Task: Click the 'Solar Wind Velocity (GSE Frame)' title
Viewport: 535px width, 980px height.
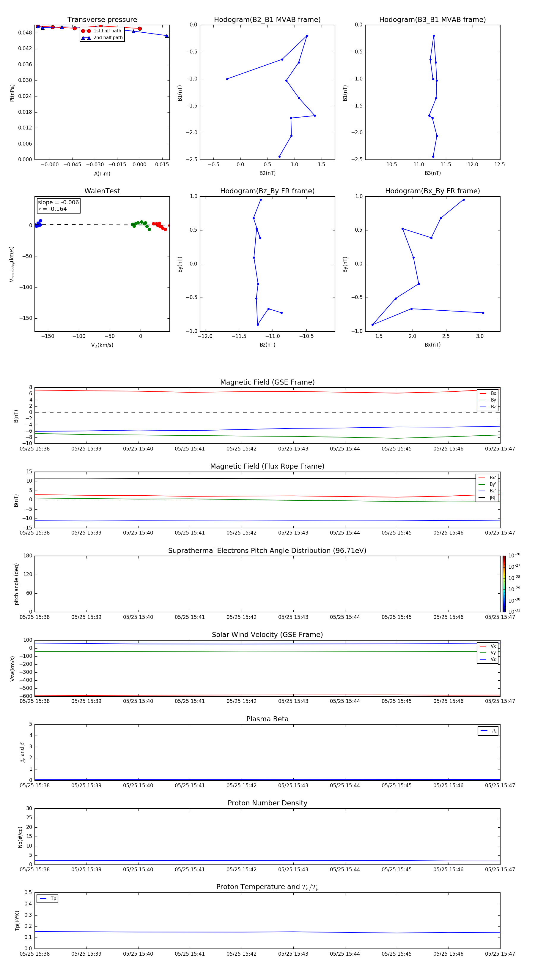Action: 267,635
